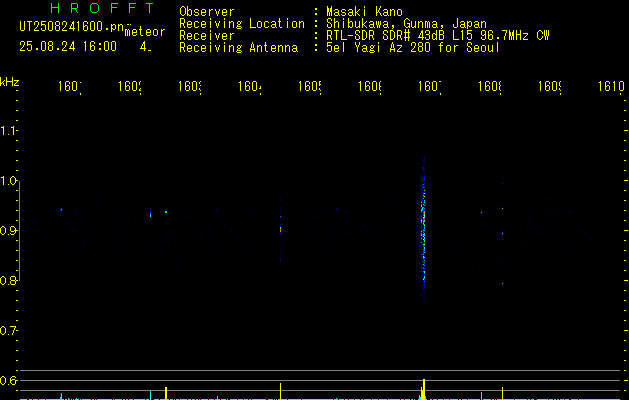Viewport: 629px width, 400px height.
Task: Select the filename UT2508241600.pn
Action: click(71, 27)
